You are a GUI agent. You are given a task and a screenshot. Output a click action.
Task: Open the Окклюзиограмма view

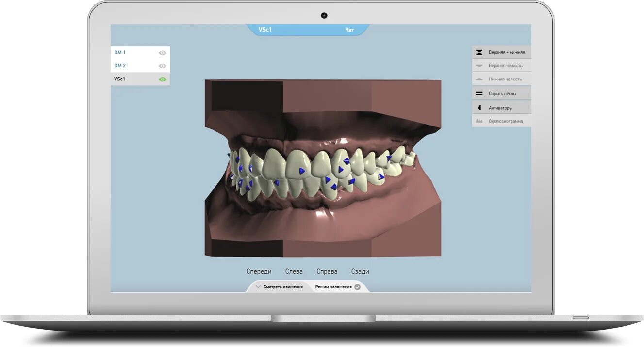pos(502,121)
